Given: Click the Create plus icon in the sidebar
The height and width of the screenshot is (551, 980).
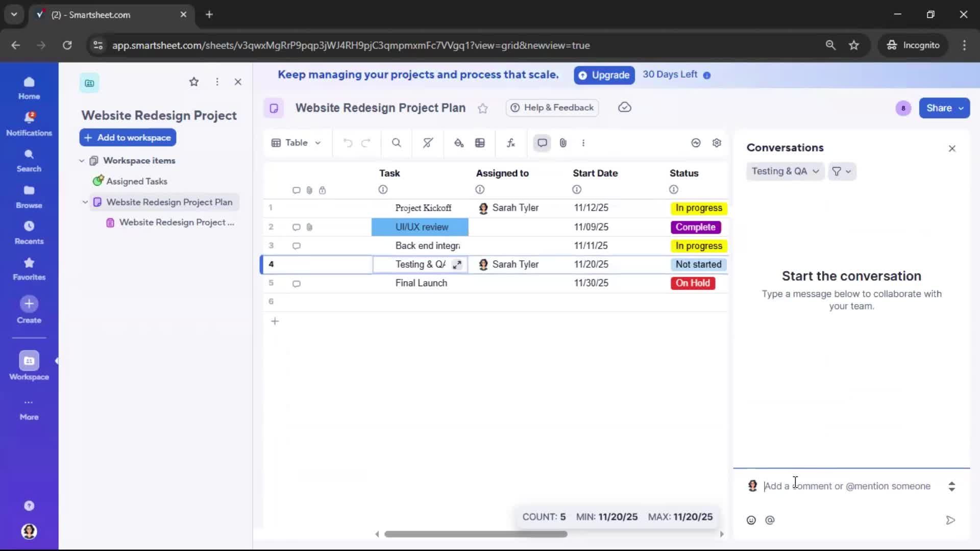Looking at the screenshot, I should pos(29,307).
